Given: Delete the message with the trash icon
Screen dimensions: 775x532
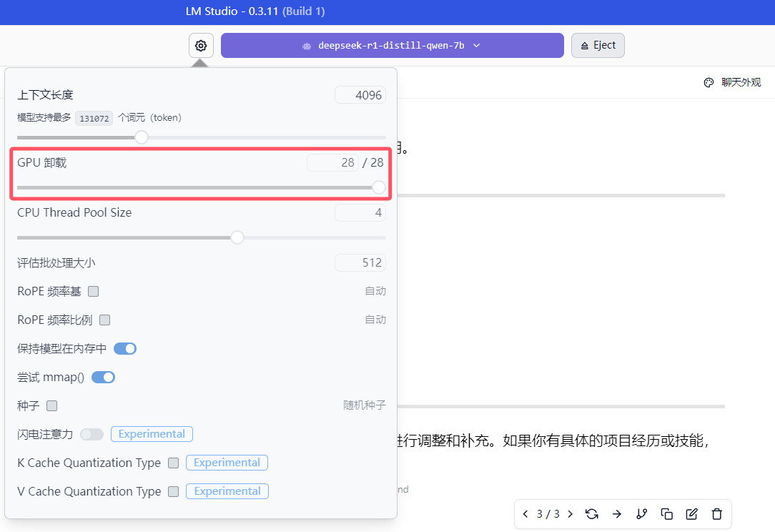Looking at the screenshot, I should pyautogui.click(x=716, y=513).
